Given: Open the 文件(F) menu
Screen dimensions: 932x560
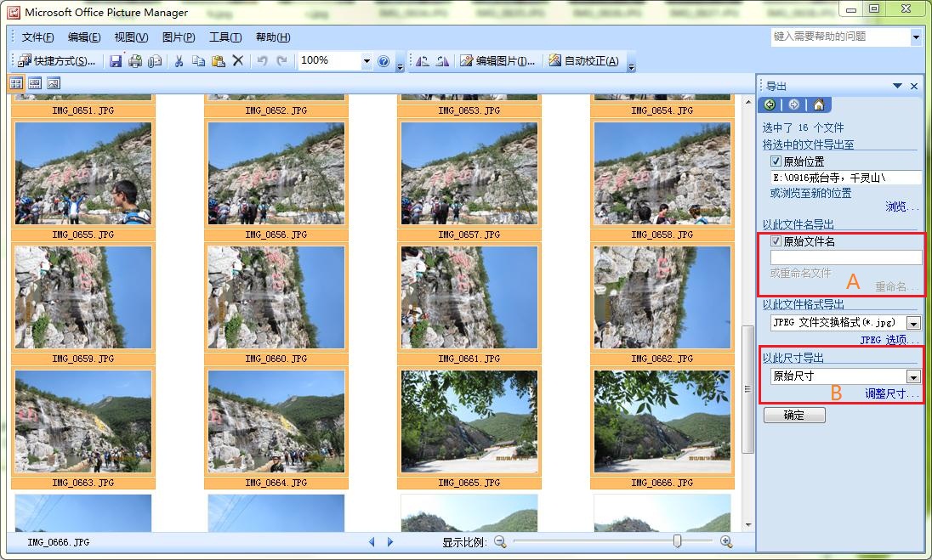Looking at the screenshot, I should coord(37,37).
